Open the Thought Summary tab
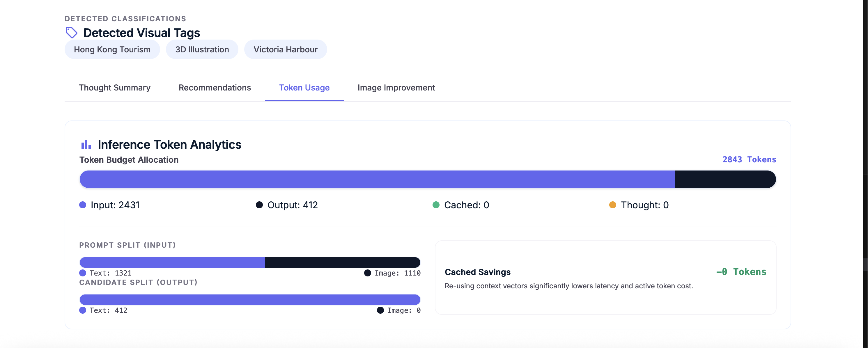 click(115, 88)
